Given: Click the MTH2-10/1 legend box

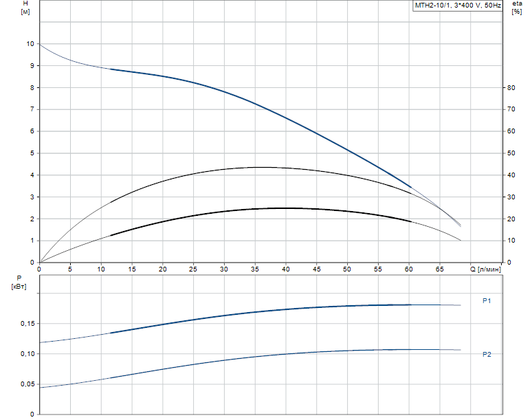Looking at the screenshot, I should (457, 5).
